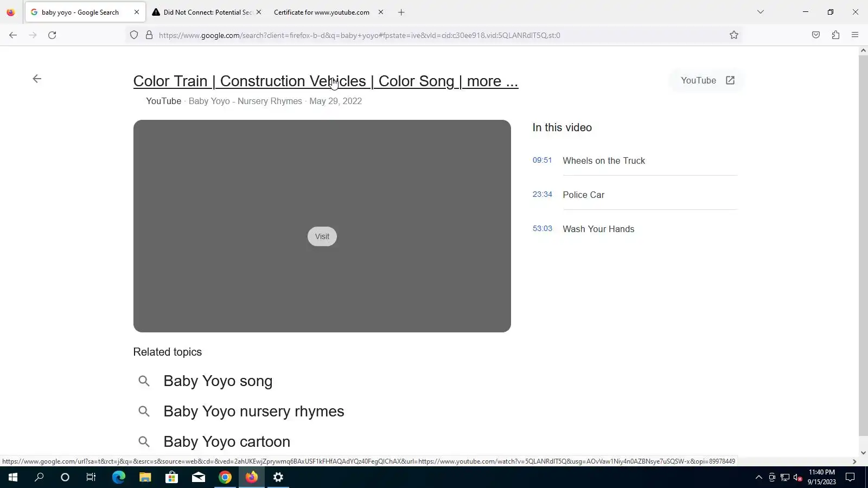
Task: Launch Microsoft Edge from the taskbar
Action: [118, 477]
